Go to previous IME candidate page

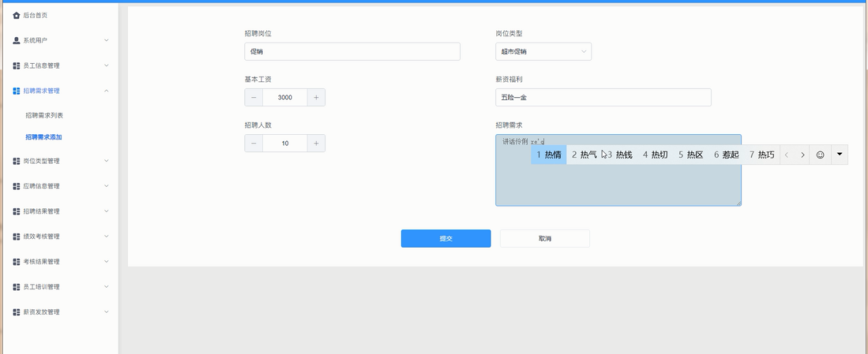(x=787, y=155)
